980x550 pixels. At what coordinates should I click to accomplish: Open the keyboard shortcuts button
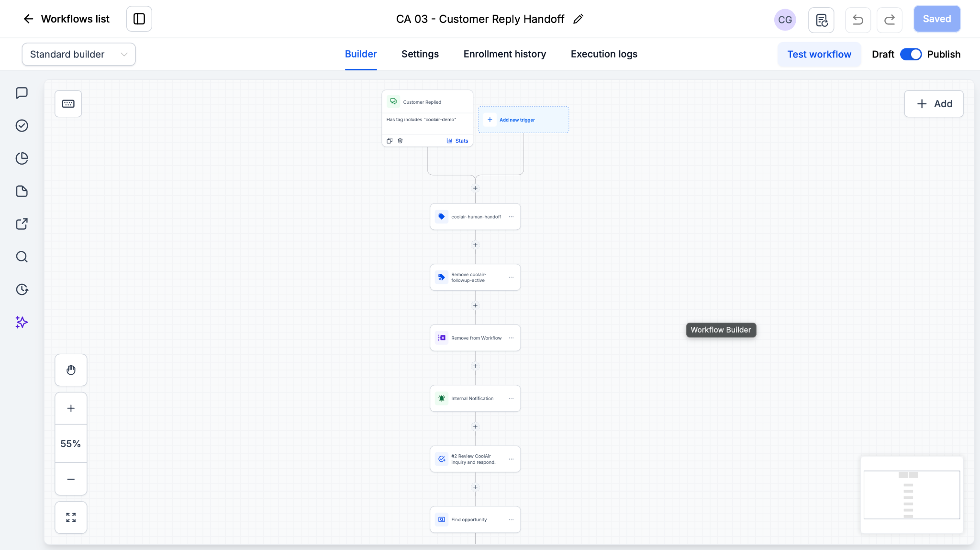tap(68, 104)
